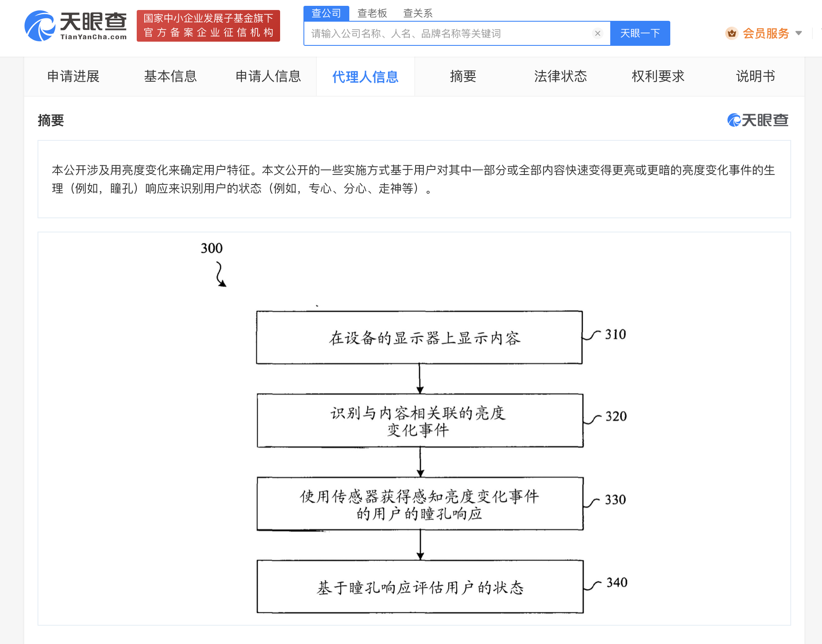Select the 代理人信息 tab
822x644 pixels.
[365, 77]
